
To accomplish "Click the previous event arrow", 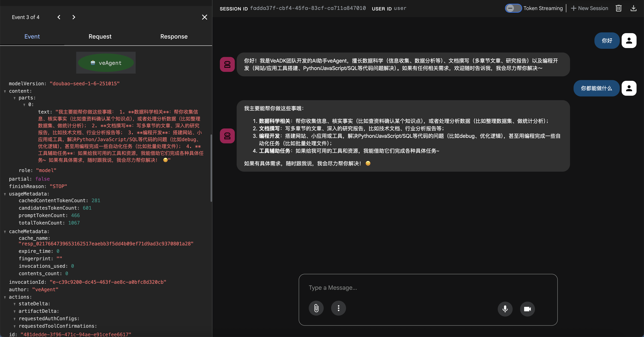I will tap(59, 17).
